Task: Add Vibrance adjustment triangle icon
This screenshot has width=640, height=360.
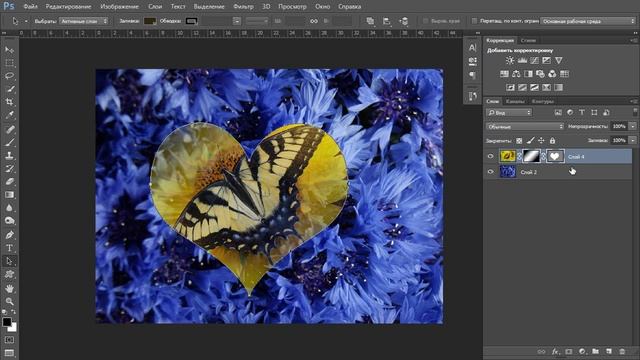Action: pyautogui.click(x=558, y=60)
